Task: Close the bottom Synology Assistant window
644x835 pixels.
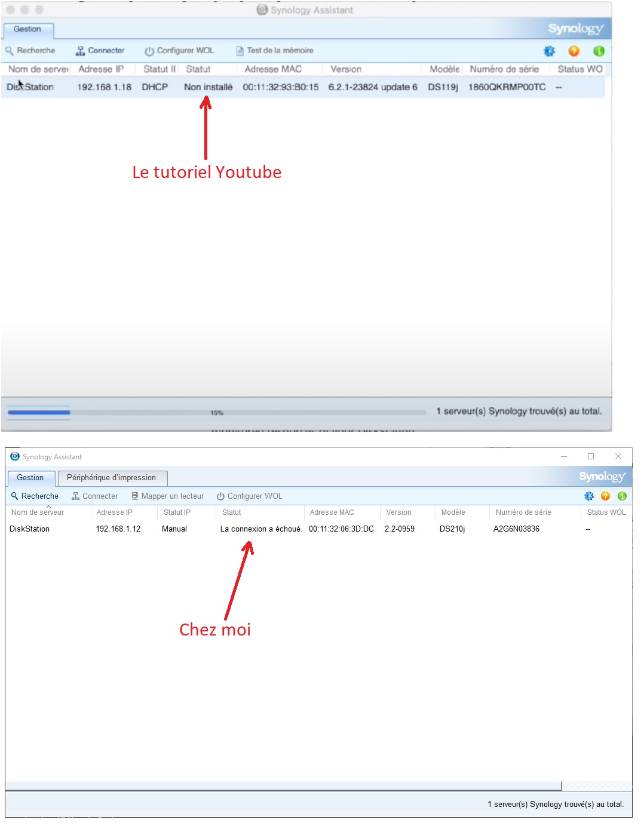Action: [618, 456]
